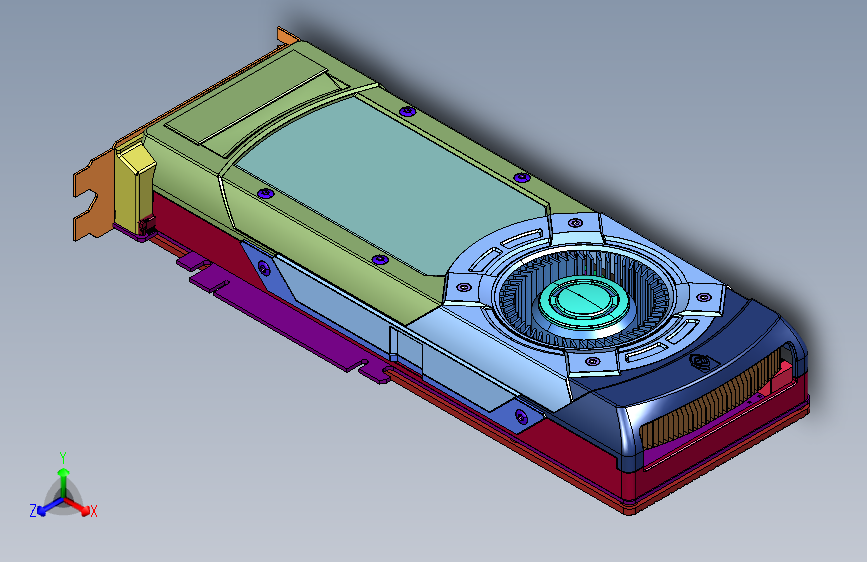Select the teal transparent window panel
867x562 pixels.
[x=393, y=183]
